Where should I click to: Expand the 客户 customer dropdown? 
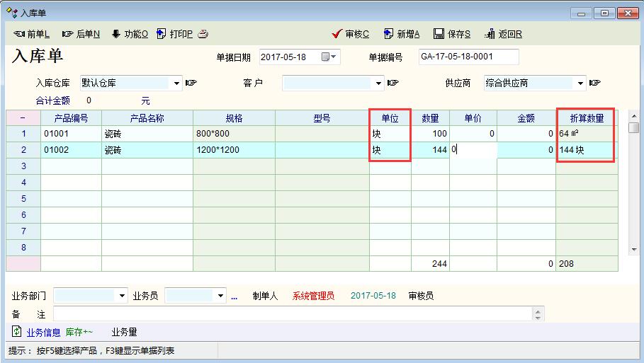point(379,83)
